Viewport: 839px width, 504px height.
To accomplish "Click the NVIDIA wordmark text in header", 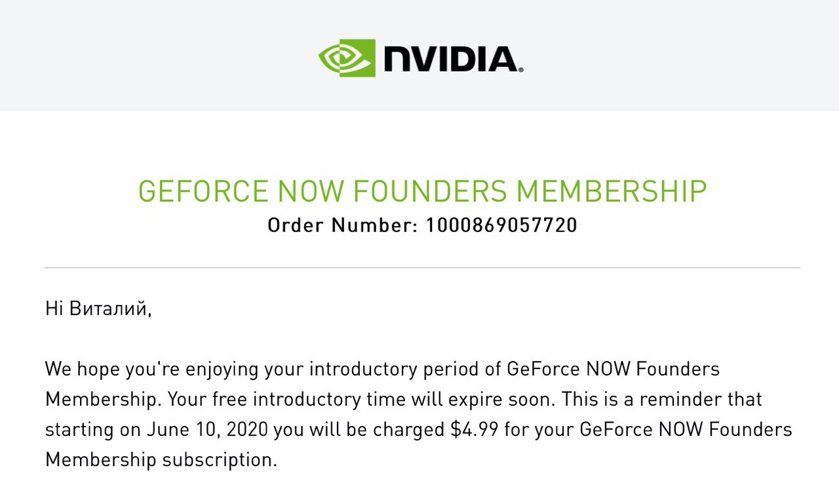I will 450,59.
